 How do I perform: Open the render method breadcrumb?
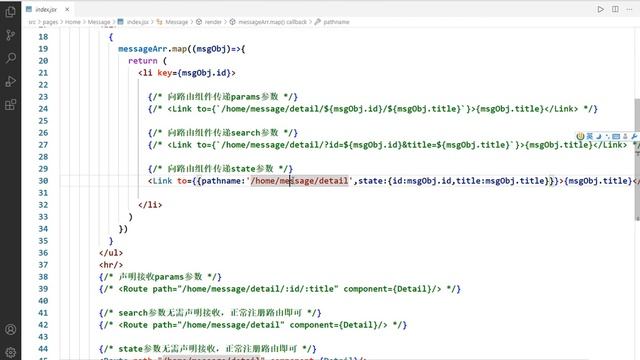pos(209,22)
